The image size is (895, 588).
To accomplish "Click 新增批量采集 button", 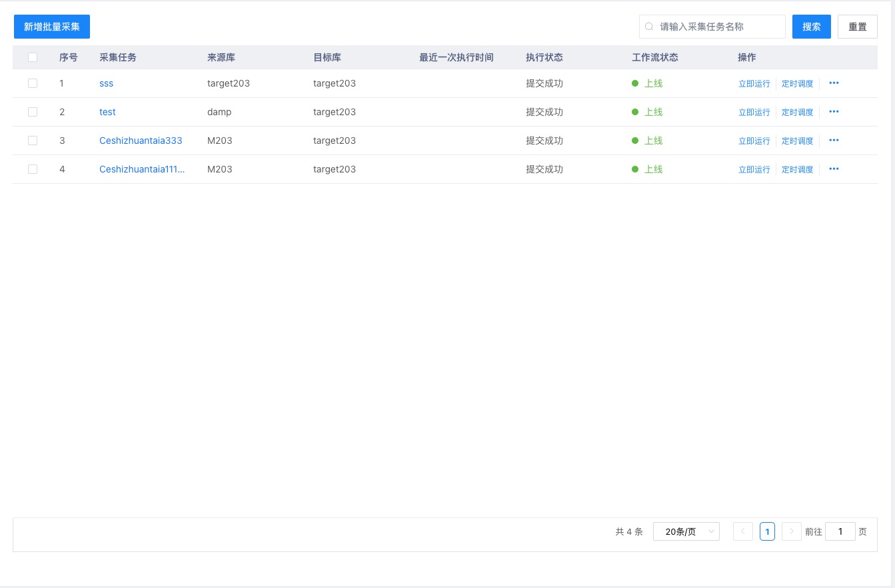I will pyautogui.click(x=52, y=27).
